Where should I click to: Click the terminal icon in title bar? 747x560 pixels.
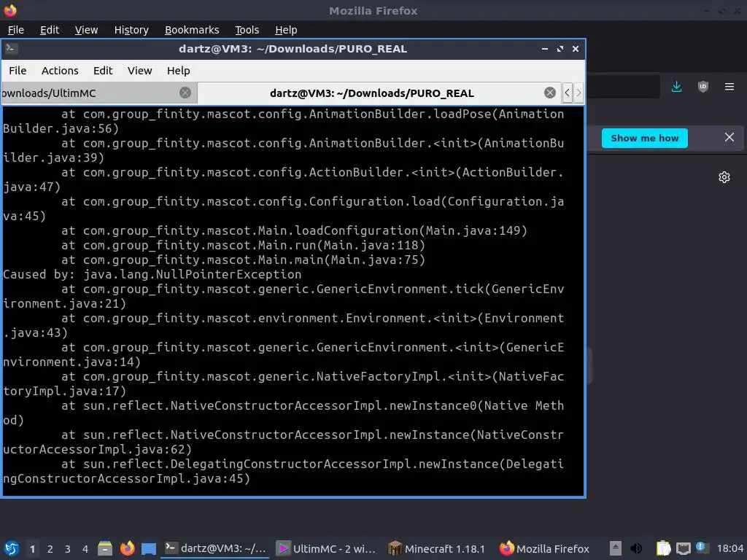(12, 49)
